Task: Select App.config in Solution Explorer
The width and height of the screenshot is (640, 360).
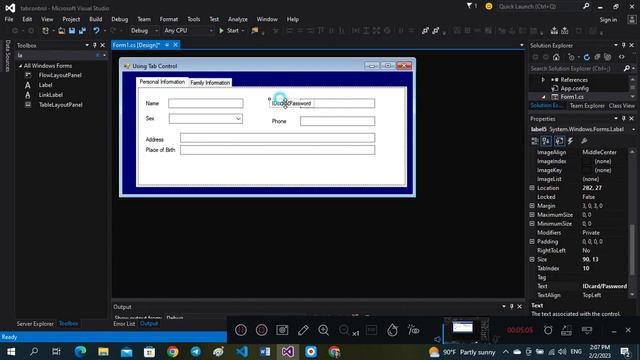Action: point(574,88)
